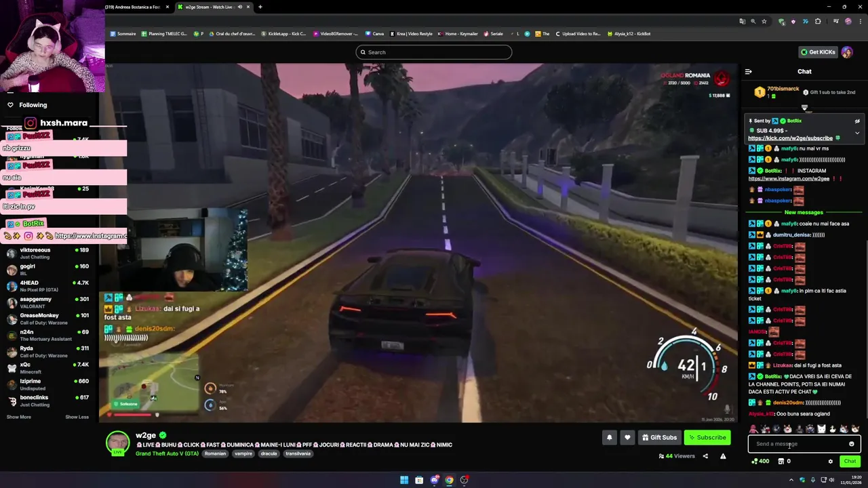
Task: Open viktoreeous channel in sidebar
Action: [x=47, y=253]
